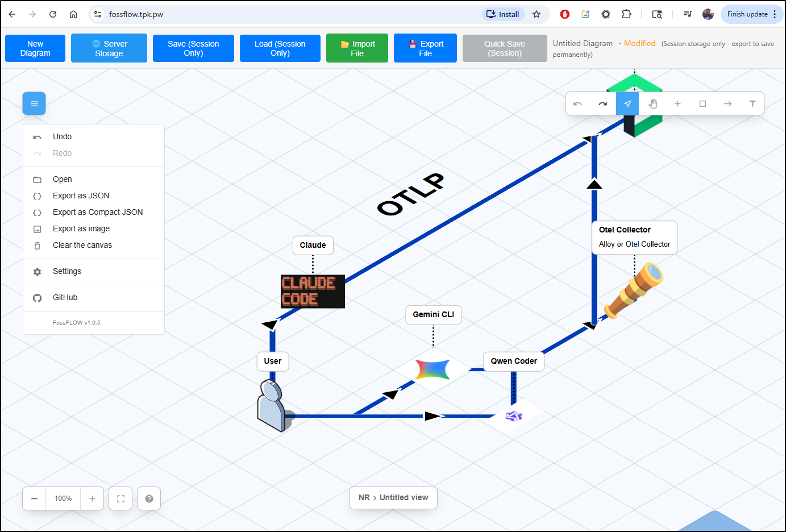Toggle the hamburger main menu
Screen dimensions: 786x532
pos(34,103)
